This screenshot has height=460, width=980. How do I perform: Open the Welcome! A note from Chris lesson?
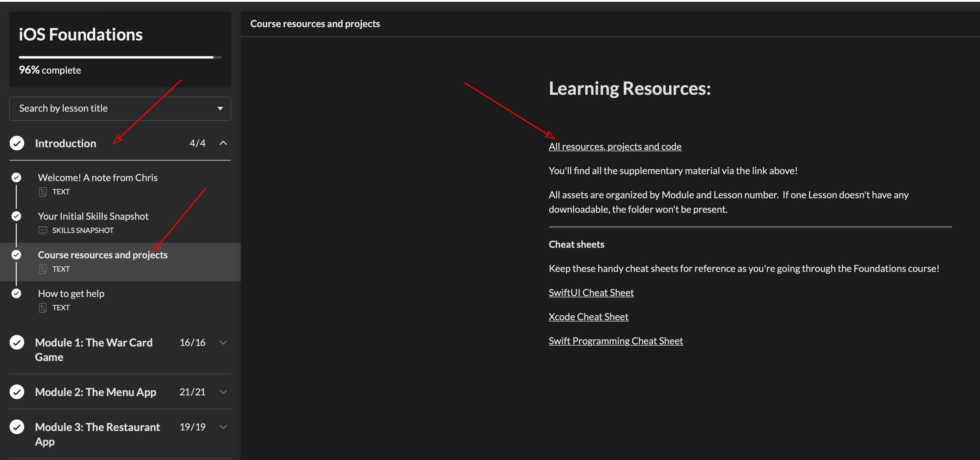(98, 178)
